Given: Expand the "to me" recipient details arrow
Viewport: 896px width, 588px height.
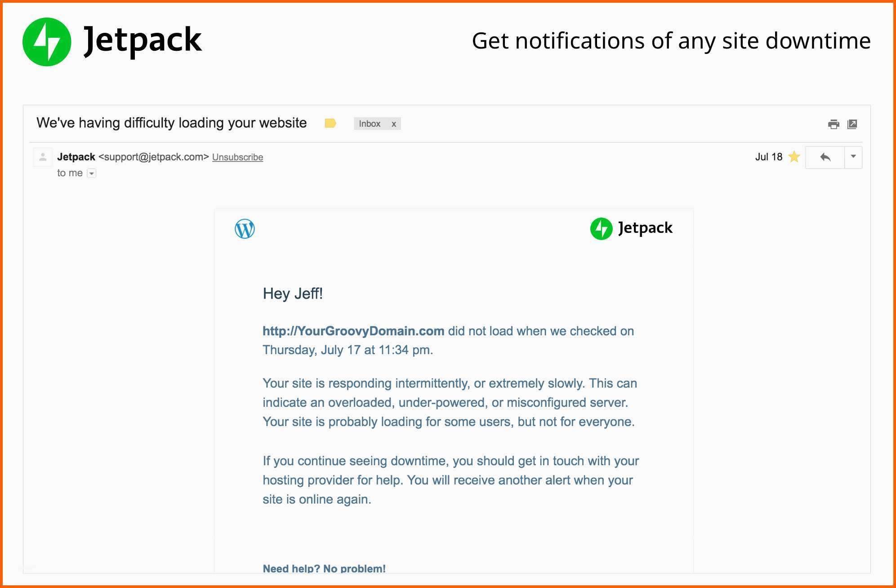Looking at the screenshot, I should click(x=91, y=174).
